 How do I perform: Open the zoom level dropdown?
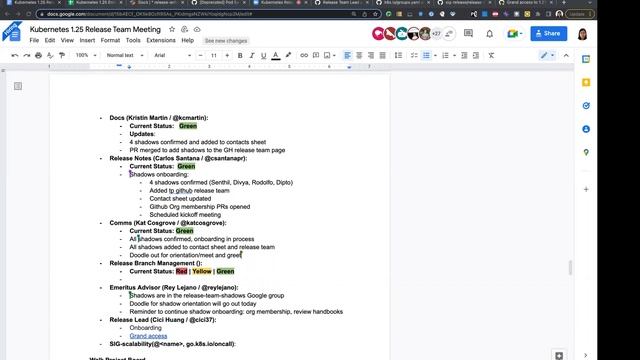coord(86,56)
